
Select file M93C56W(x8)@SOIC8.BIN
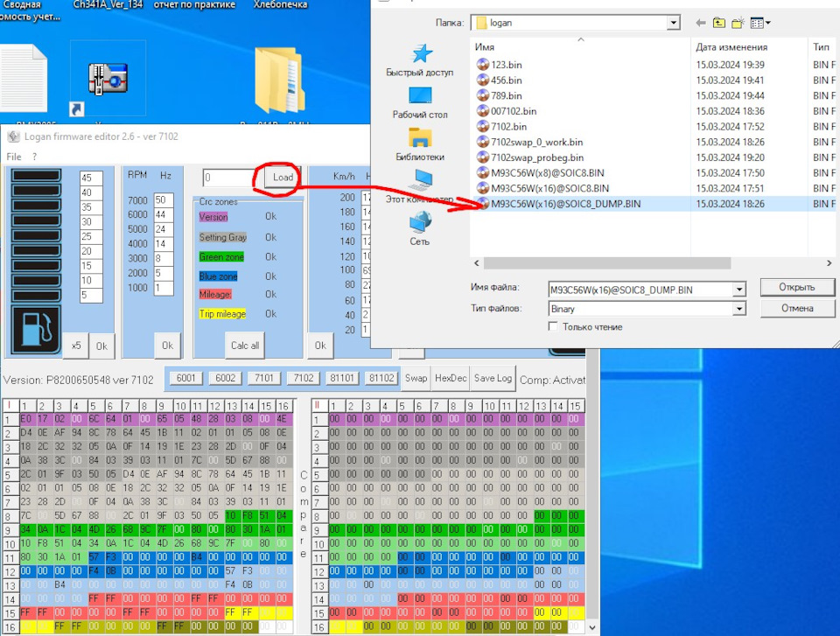[547, 173]
